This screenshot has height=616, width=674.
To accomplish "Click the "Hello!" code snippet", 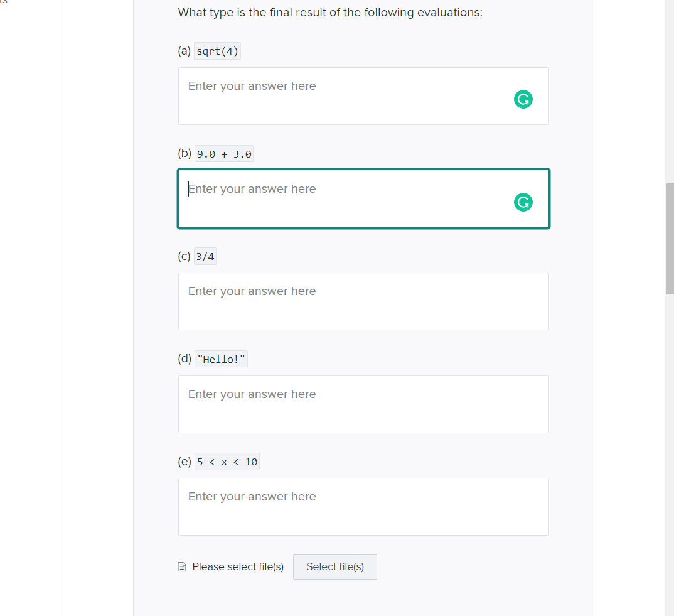I will (222, 359).
